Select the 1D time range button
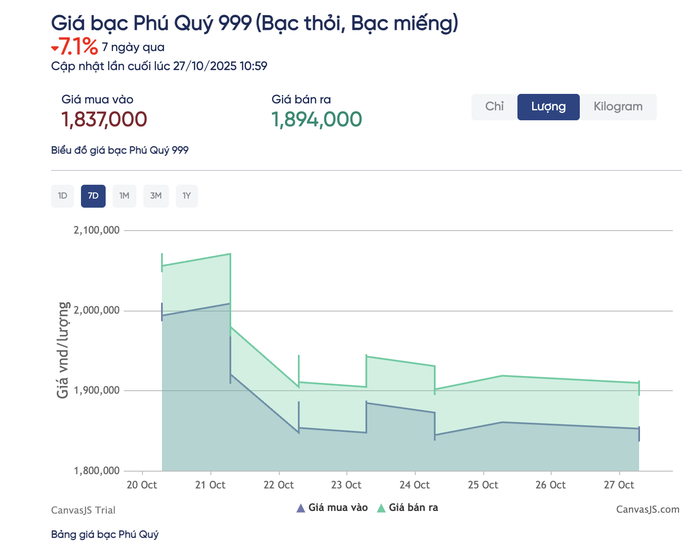Image resolution: width=698 pixels, height=546 pixels. [x=62, y=196]
